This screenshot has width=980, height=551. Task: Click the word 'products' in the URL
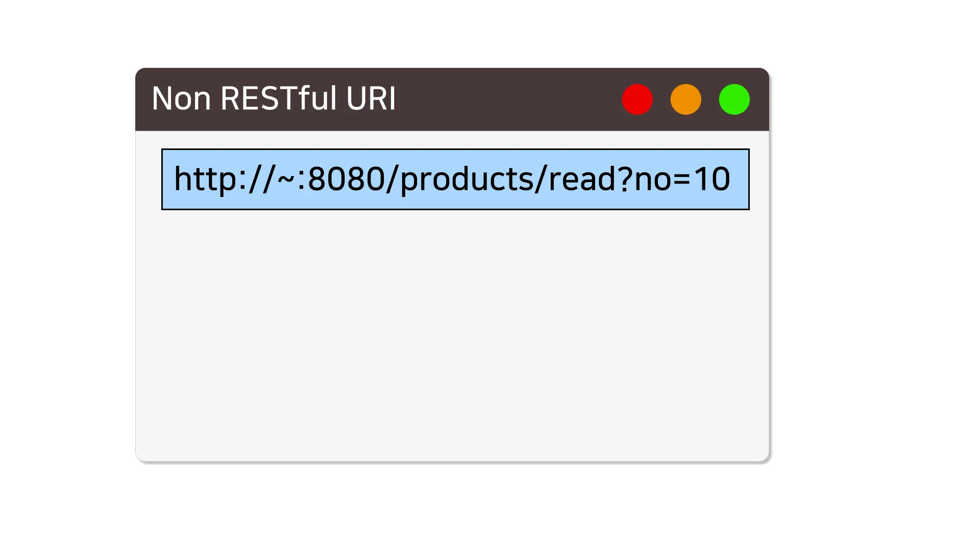click(x=467, y=180)
